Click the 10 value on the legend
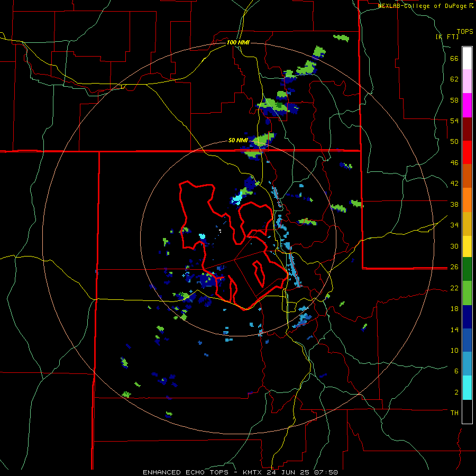 454,350
